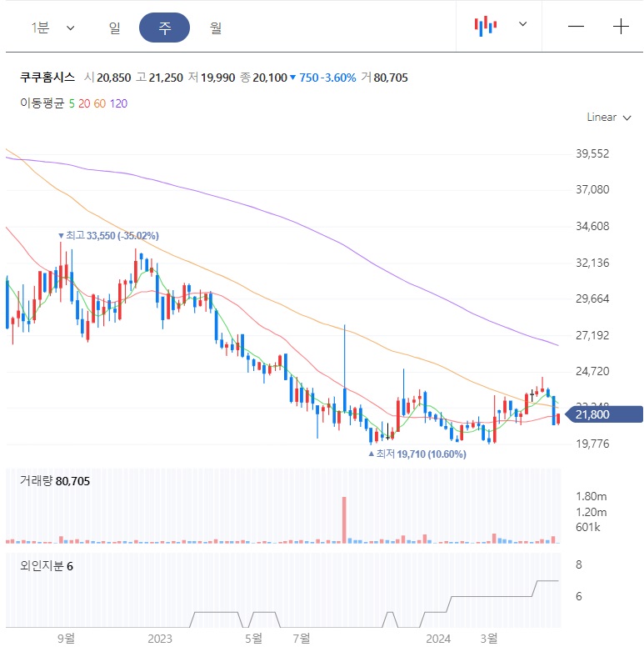644x667 pixels.
Task: Click the 이동평균 moving average label
Action: pos(42,103)
